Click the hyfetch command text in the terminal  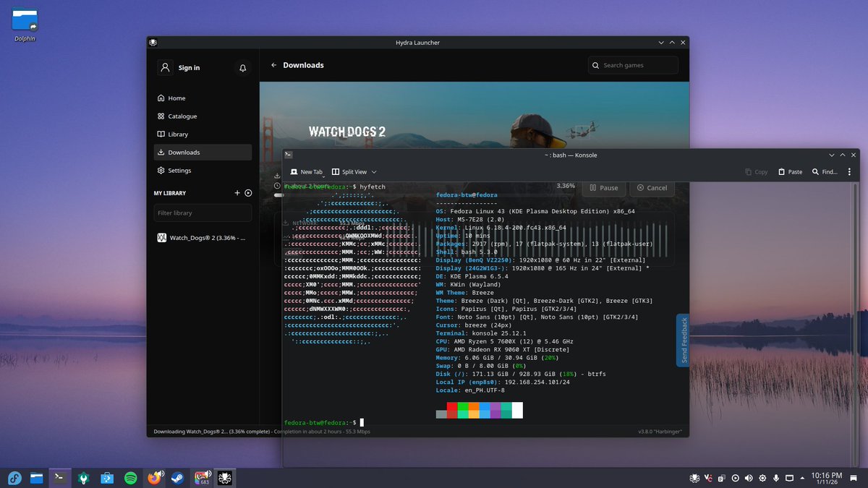pos(373,187)
